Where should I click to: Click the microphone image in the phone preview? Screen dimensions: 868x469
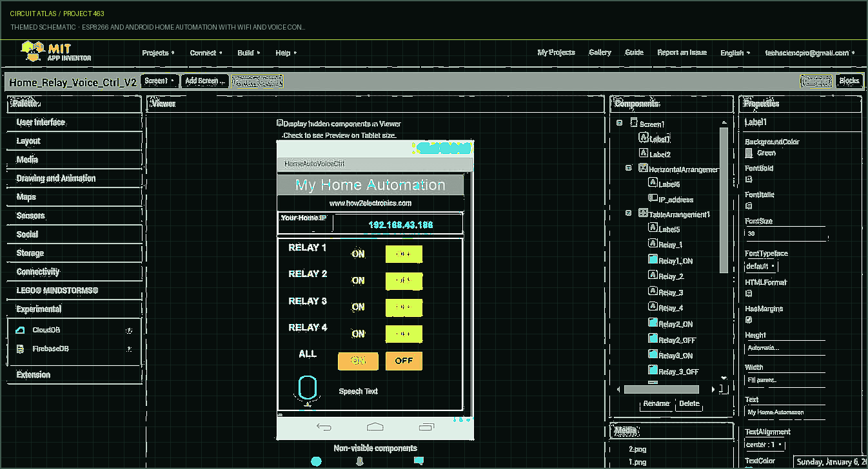click(308, 390)
